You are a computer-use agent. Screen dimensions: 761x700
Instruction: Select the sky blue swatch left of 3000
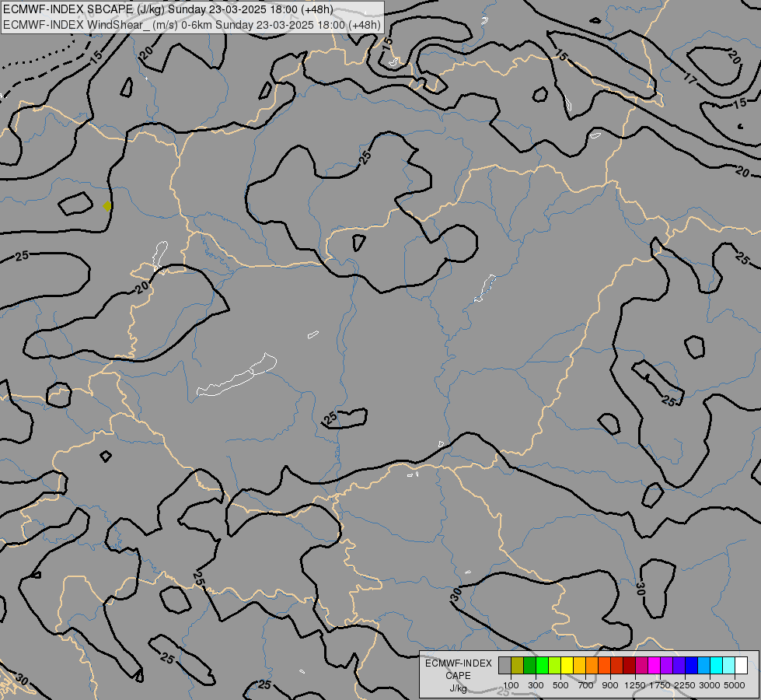point(703,665)
